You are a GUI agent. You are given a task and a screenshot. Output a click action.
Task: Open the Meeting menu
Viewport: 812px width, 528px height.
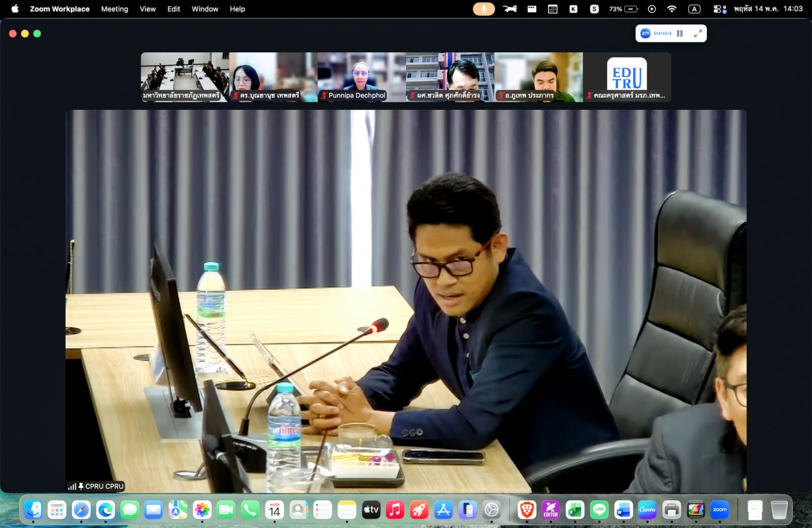click(x=115, y=9)
